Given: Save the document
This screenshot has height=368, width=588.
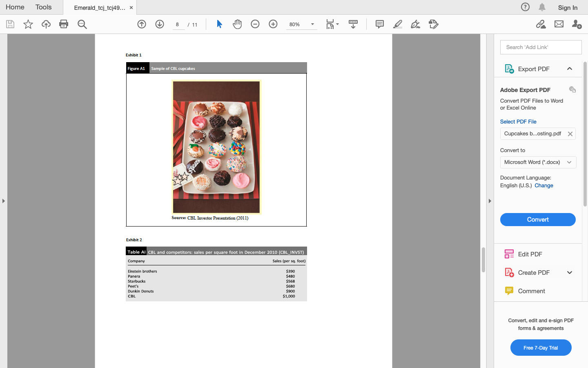Looking at the screenshot, I should [x=9, y=24].
